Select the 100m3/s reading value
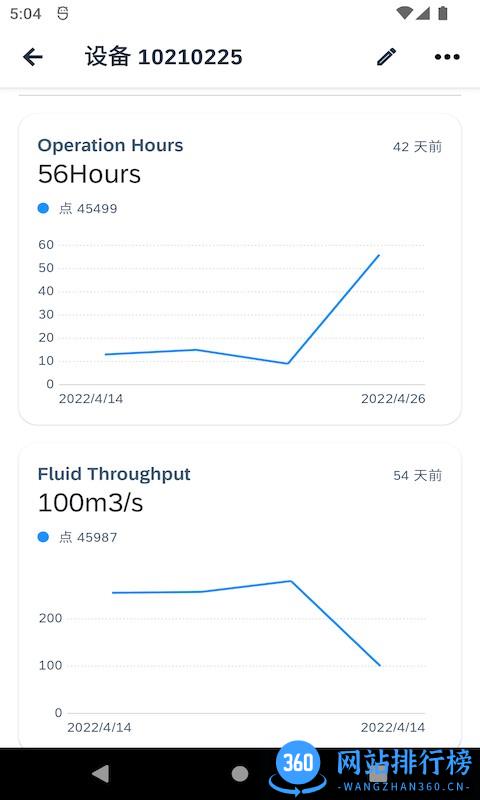 (90, 503)
